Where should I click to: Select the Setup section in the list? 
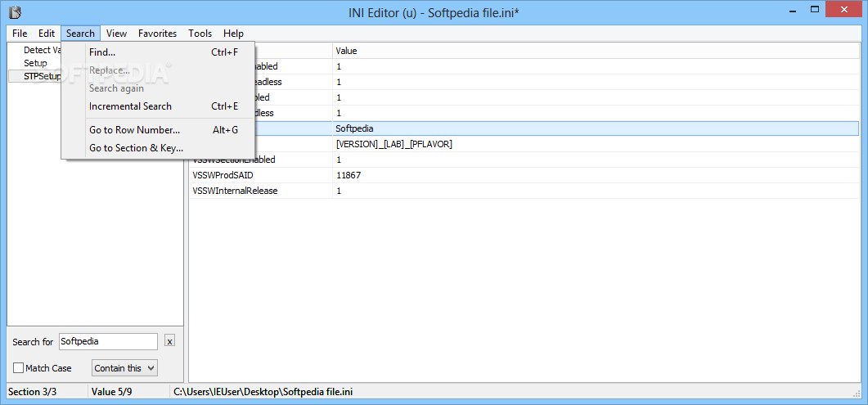click(x=35, y=63)
